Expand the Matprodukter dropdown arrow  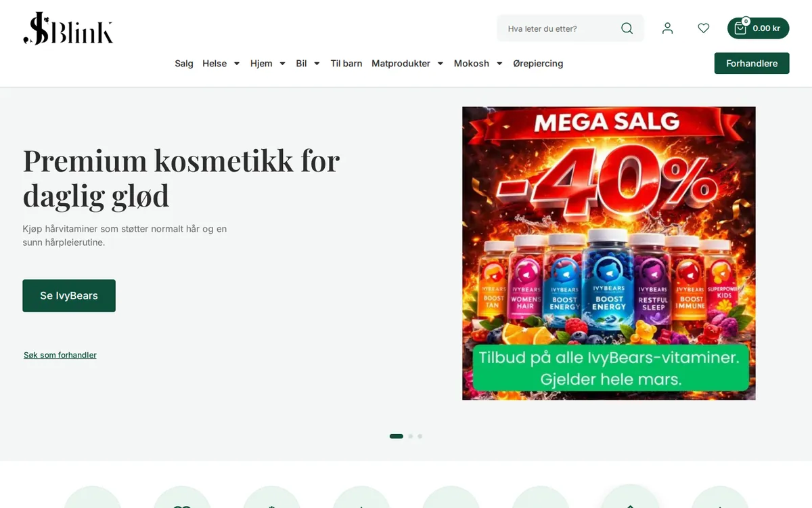[x=441, y=64]
